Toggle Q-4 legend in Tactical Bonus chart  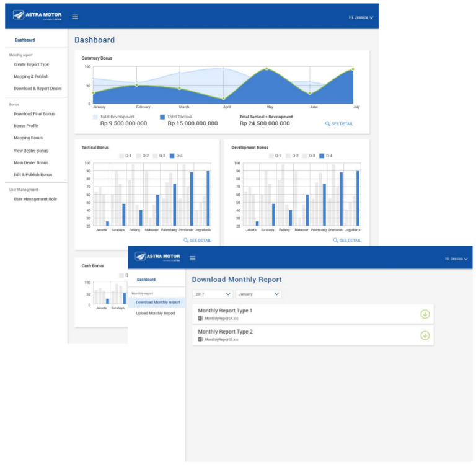[172, 156]
